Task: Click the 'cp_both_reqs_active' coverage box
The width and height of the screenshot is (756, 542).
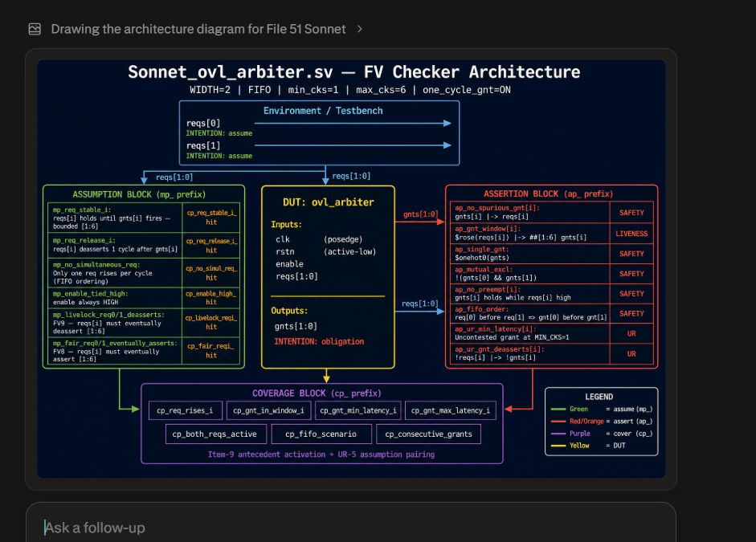Action: (215, 434)
